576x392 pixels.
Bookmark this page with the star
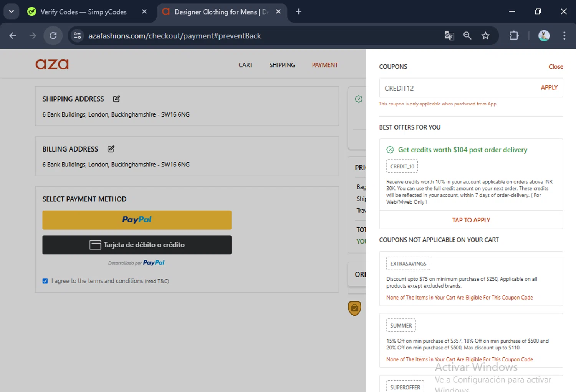point(485,36)
